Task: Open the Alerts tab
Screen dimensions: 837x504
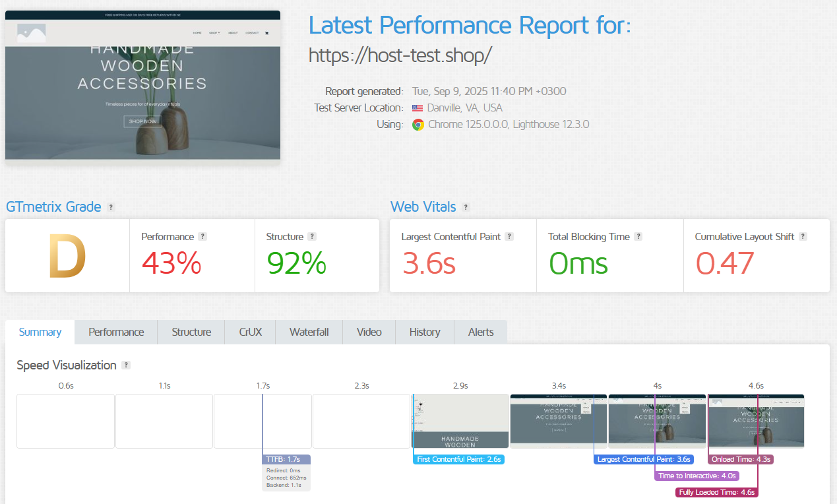Action: point(481,332)
